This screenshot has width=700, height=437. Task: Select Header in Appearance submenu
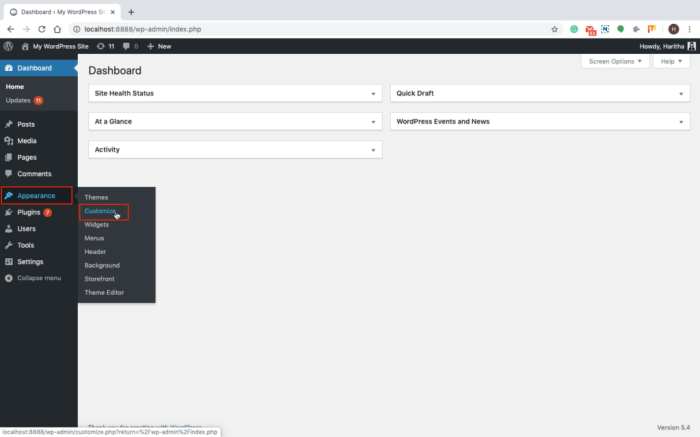click(95, 252)
